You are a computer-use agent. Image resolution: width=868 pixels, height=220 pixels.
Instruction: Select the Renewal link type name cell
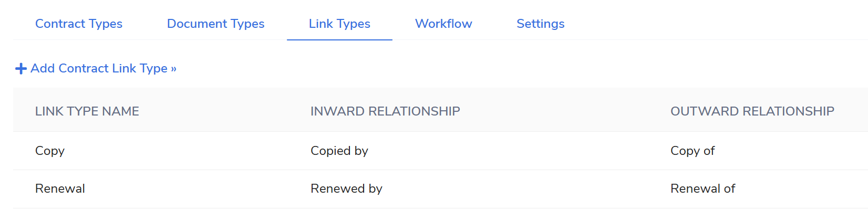(60, 188)
